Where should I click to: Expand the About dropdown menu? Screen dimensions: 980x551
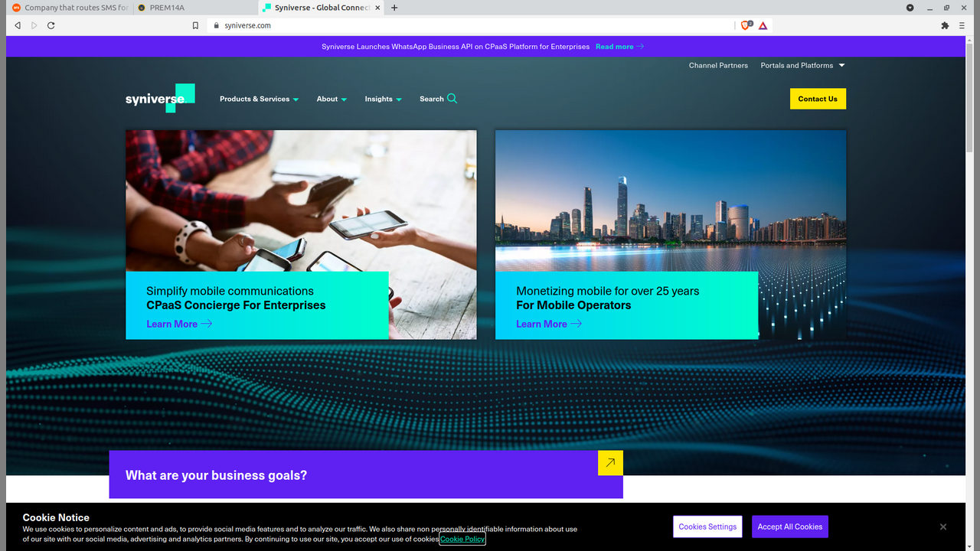[x=332, y=99]
